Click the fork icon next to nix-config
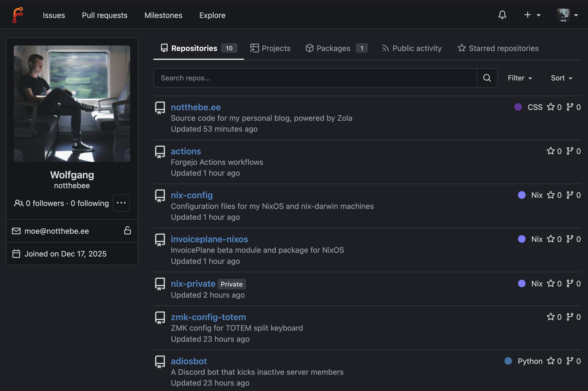The width and height of the screenshot is (588, 391). (x=570, y=195)
